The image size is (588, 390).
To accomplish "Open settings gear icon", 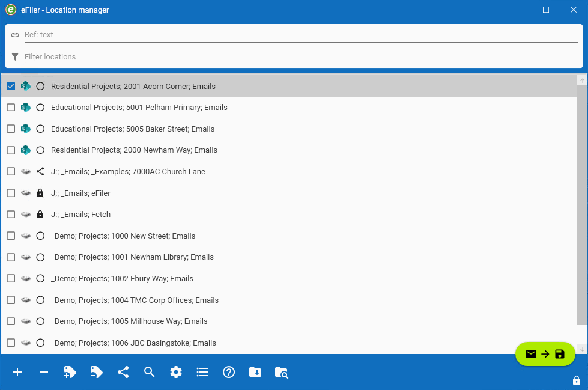I will click(176, 372).
